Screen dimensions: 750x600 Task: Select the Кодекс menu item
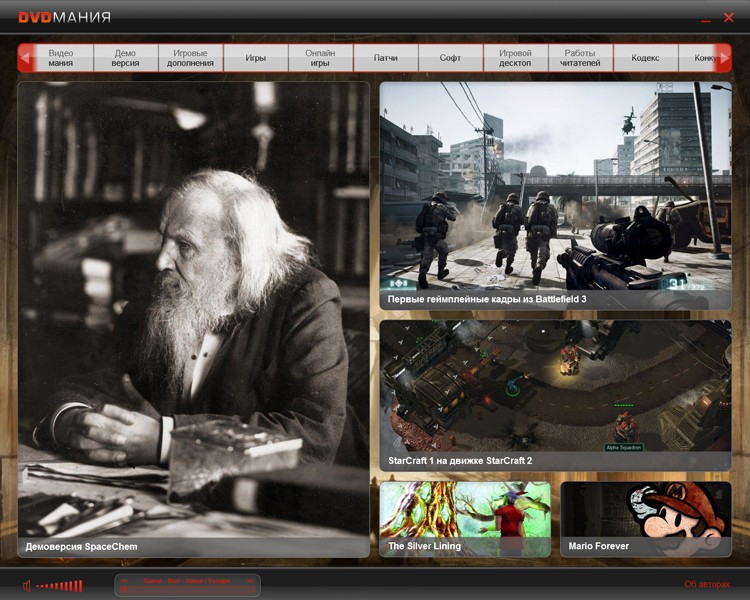point(645,58)
